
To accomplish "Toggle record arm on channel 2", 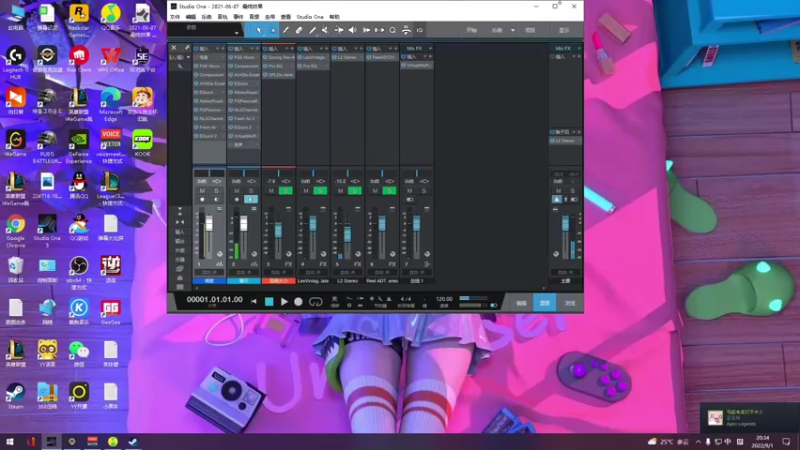I will [x=237, y=199].
